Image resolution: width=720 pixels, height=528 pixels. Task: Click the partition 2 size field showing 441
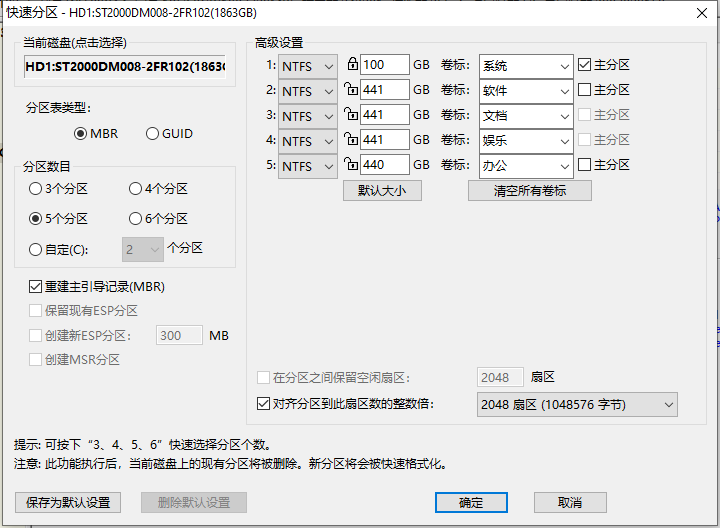coord(385,89)
